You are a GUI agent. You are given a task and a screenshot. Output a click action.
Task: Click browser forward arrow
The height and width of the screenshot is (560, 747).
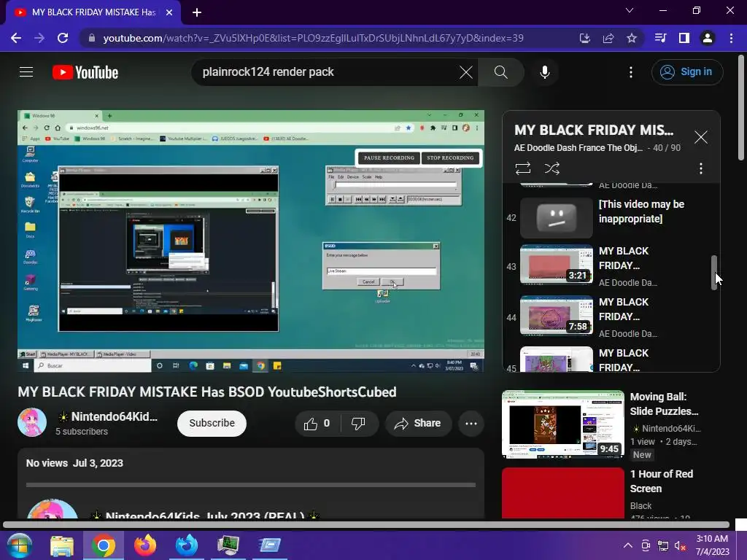[39, 38]
